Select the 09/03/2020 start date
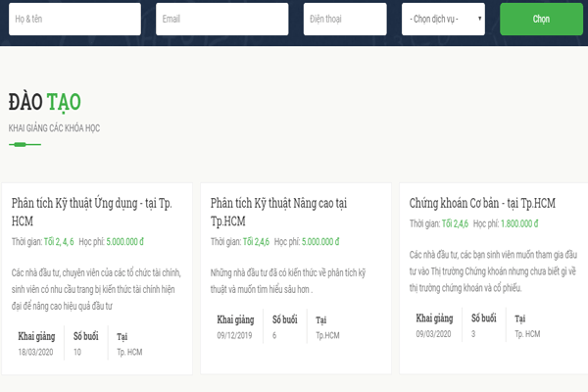Image resolution: width=588 pixels, height=392 pixels. pos(433,334)
